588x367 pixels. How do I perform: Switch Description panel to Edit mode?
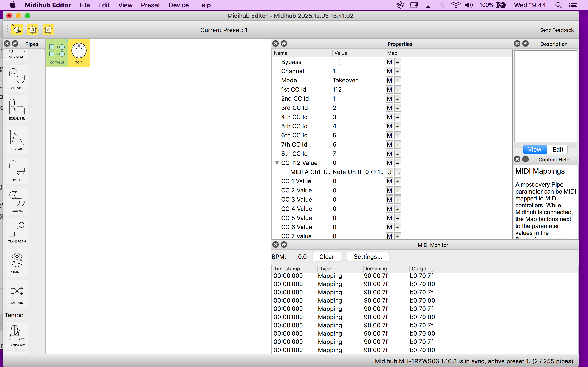click(x=558, y=150)
